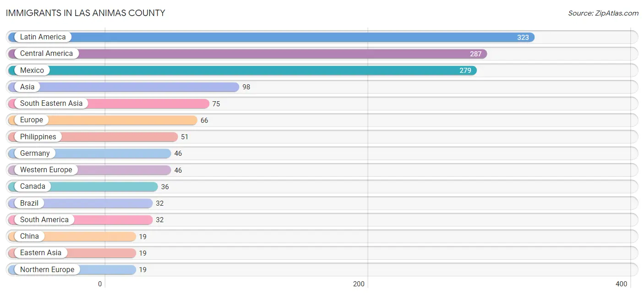The height and width of the screenshot is (295, 644).
Task: Click the Eastern Asia bar label
Action: [41, 253]
